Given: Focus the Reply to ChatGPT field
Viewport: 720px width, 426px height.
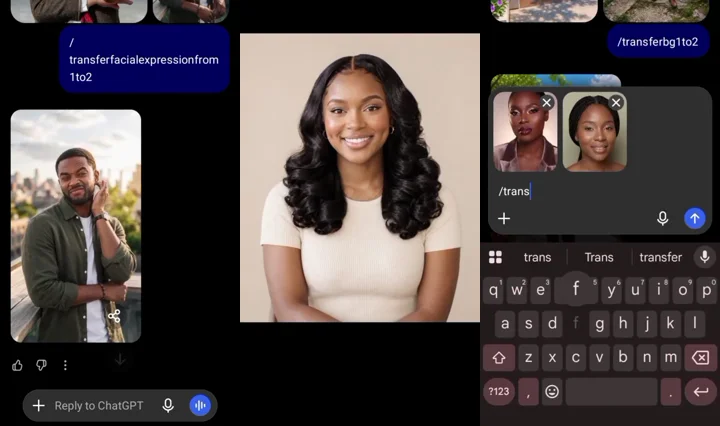Looking at the screenshot, I should pos(119,405).
